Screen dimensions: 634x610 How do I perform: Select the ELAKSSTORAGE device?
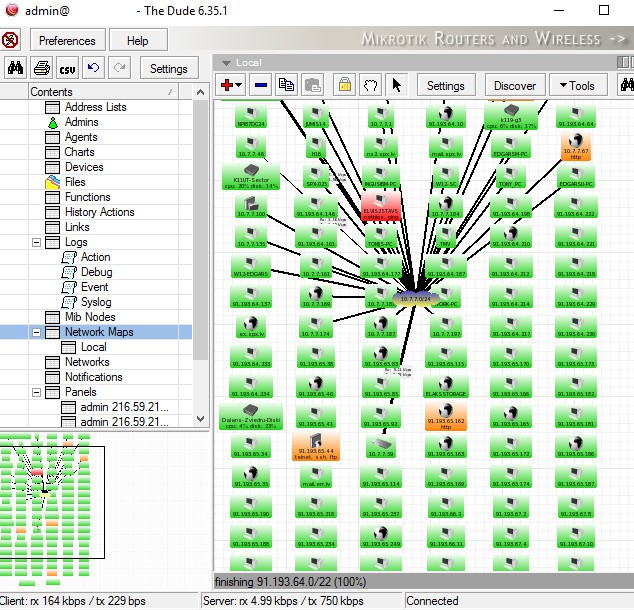(x=446, y=387)
